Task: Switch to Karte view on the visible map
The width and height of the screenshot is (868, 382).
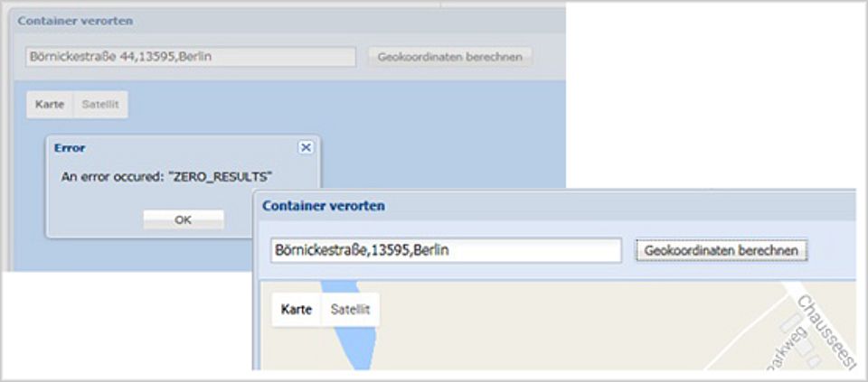Action: point(297,310)
